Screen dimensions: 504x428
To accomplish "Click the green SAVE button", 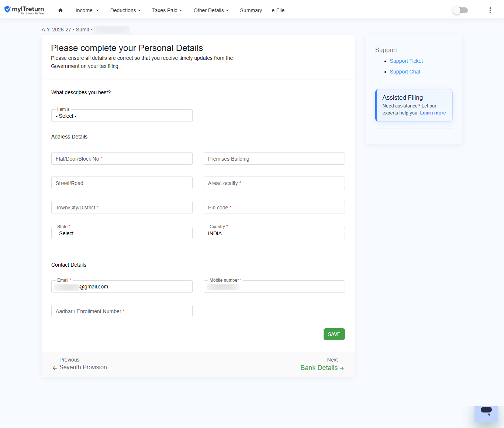I will coord(334,334).
